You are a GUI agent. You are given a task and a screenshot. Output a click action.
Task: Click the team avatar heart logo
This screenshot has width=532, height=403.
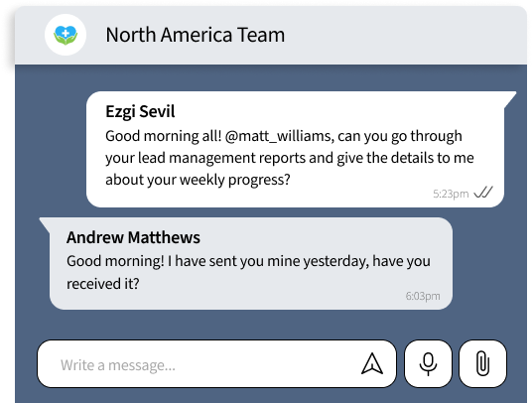pyautogui.click(x=66, y=35)
